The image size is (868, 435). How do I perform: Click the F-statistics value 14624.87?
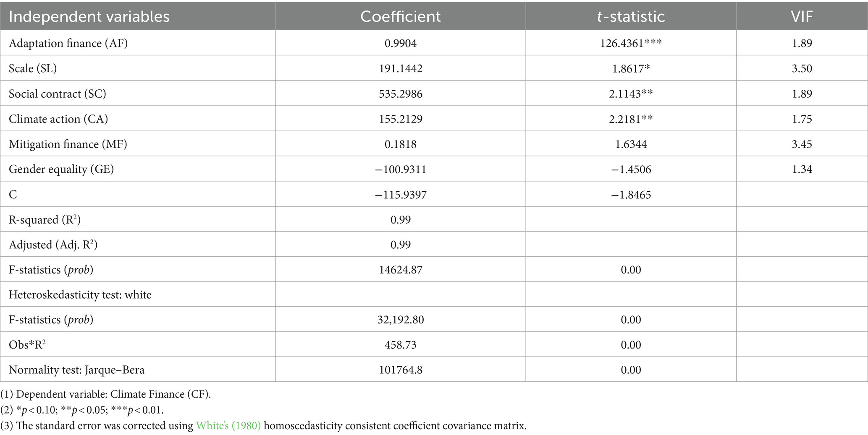[x=401, y=269]
